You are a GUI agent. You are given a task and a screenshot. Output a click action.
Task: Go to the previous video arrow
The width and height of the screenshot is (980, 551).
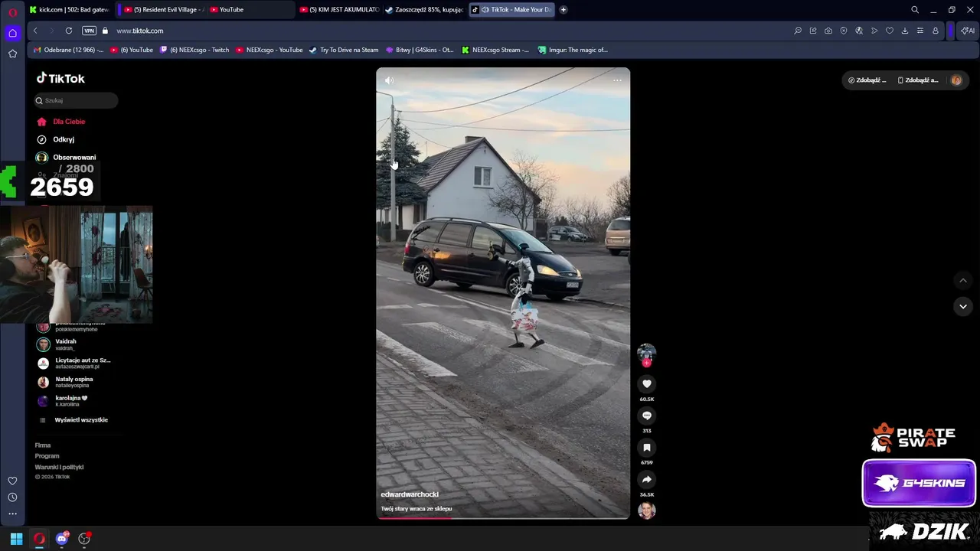[x=963, y=281]
